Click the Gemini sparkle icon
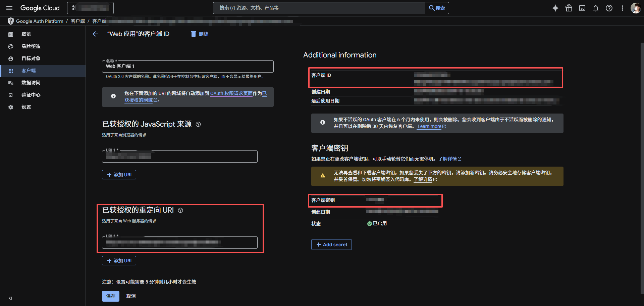The width and height of the screenshot is (644, 306). [x=555, y=8]
